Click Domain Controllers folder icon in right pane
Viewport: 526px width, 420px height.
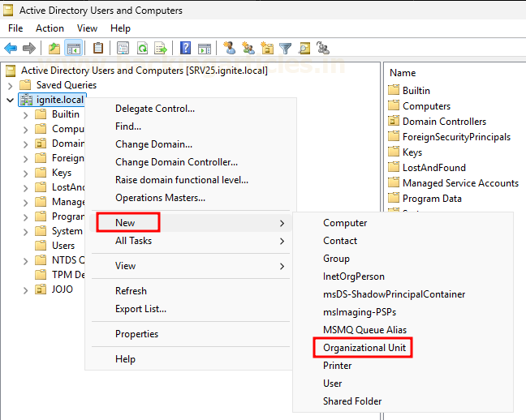tap(394, 121)
